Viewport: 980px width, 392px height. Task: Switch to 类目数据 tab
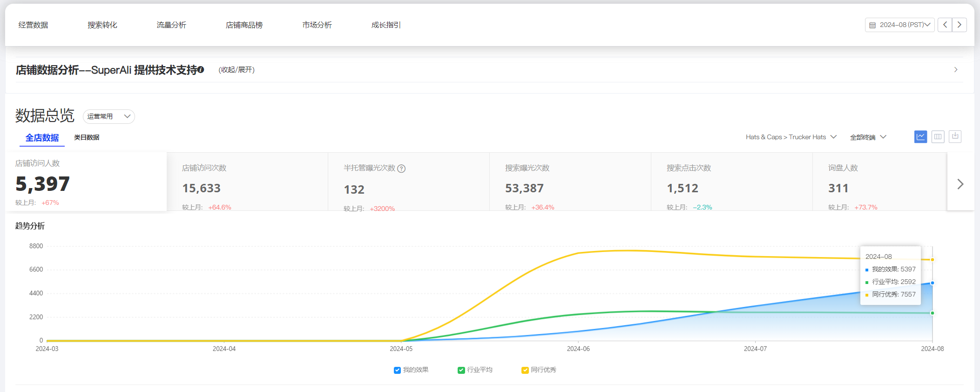point(87,137)
